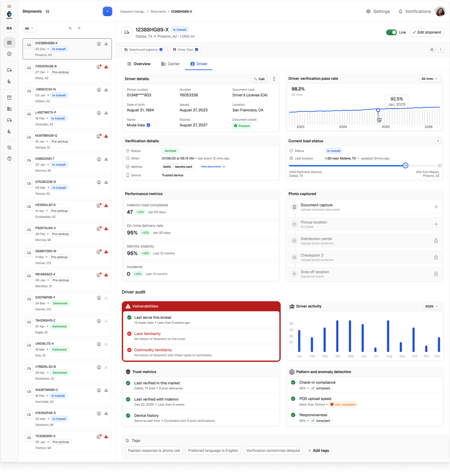The height and width of the screenshot is (476, 450).
Task: Switch to the Overview tab
Action: tap(139, 64)
